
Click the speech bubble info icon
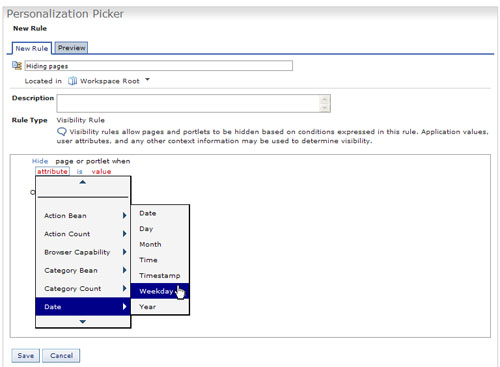tap(62, 132)
